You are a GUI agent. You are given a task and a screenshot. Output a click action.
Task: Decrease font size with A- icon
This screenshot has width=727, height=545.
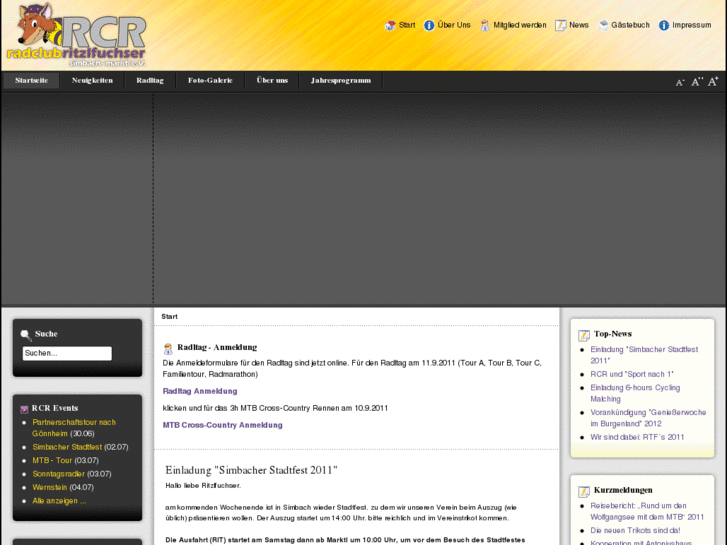click(x=680, y=83)
